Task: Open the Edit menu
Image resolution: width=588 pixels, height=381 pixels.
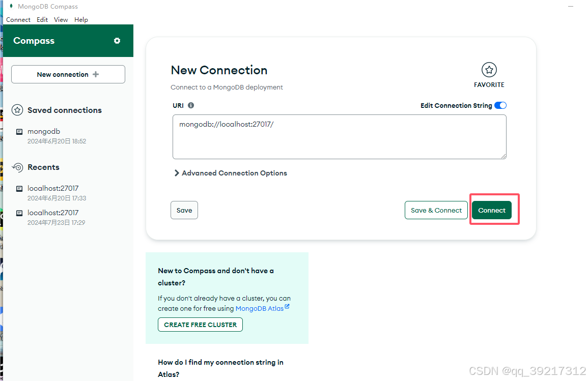Action: pyautogui.click(x=42, y=19)
